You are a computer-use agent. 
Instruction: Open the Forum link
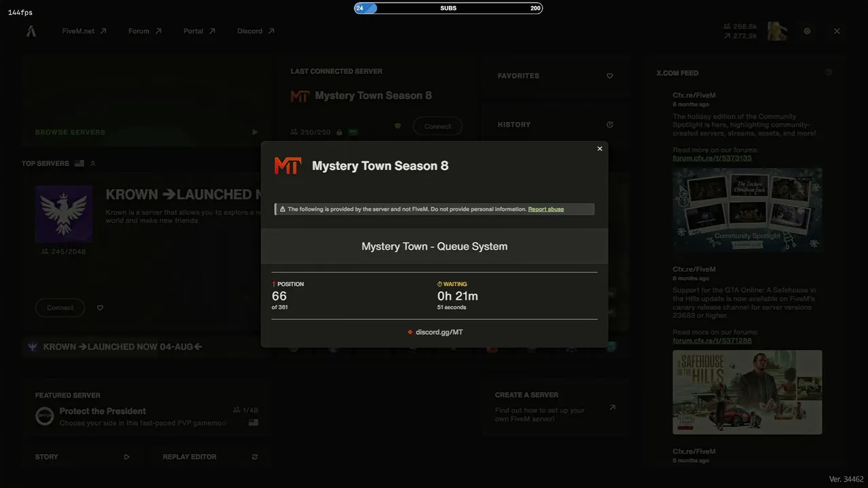[145, 31]
